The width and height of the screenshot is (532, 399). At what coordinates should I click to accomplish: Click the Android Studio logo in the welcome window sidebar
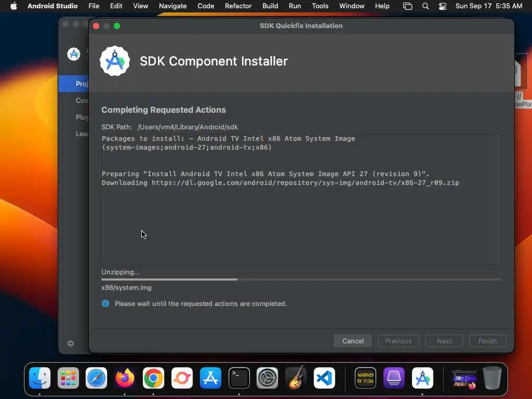point(74,54)
